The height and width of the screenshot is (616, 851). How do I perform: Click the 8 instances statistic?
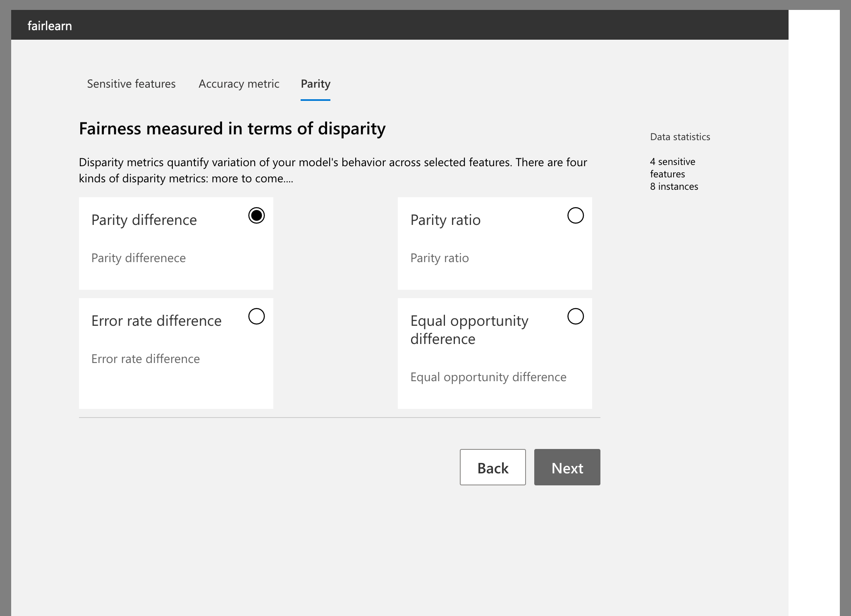(x=674, y=186)
